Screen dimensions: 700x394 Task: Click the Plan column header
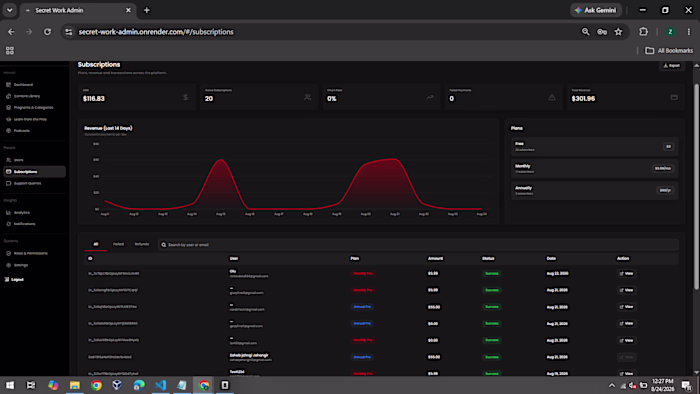(x=354, y=258)
